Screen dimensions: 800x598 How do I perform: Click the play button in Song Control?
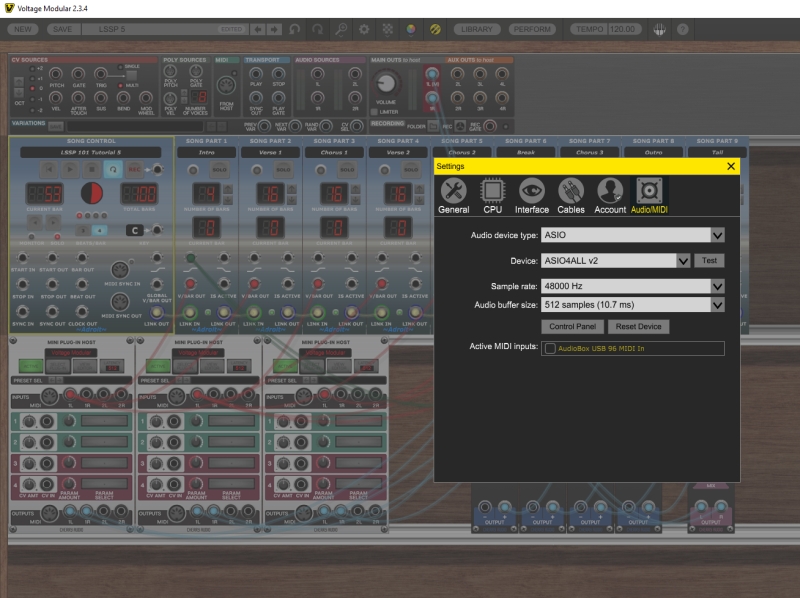[x=70, y=169]
